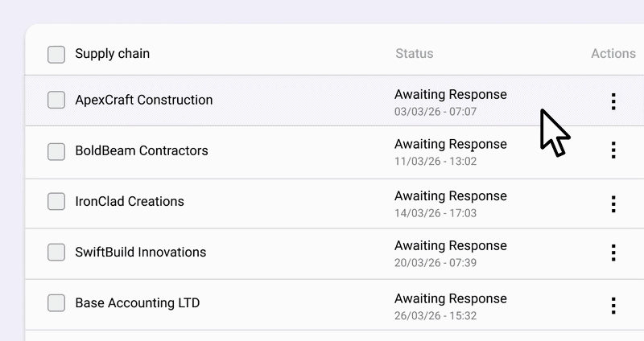Screen dimensions: 644x341
Task: Open three-dot menu for IronClad Creations
Action: (x=613, y=203)
